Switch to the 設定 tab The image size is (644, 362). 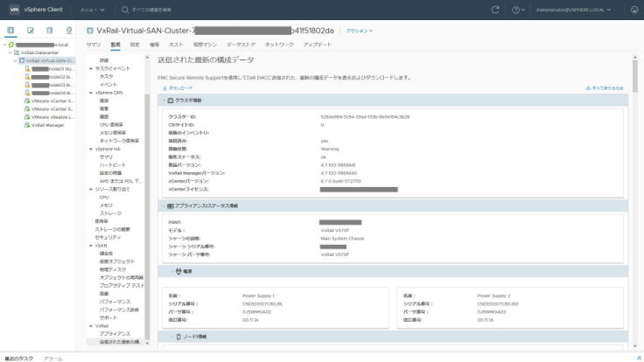coord(135,45)
